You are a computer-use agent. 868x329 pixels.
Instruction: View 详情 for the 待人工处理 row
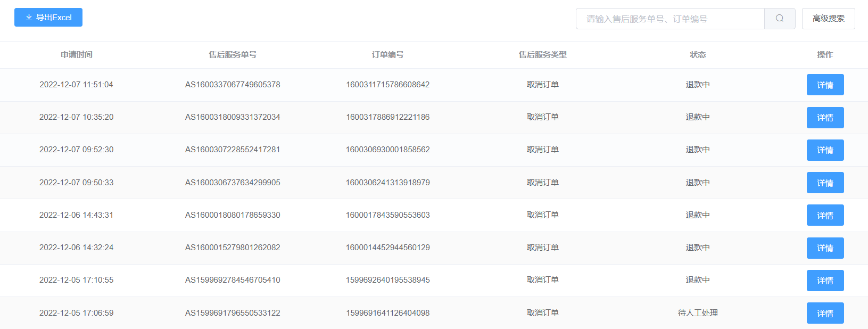[825, 313]
